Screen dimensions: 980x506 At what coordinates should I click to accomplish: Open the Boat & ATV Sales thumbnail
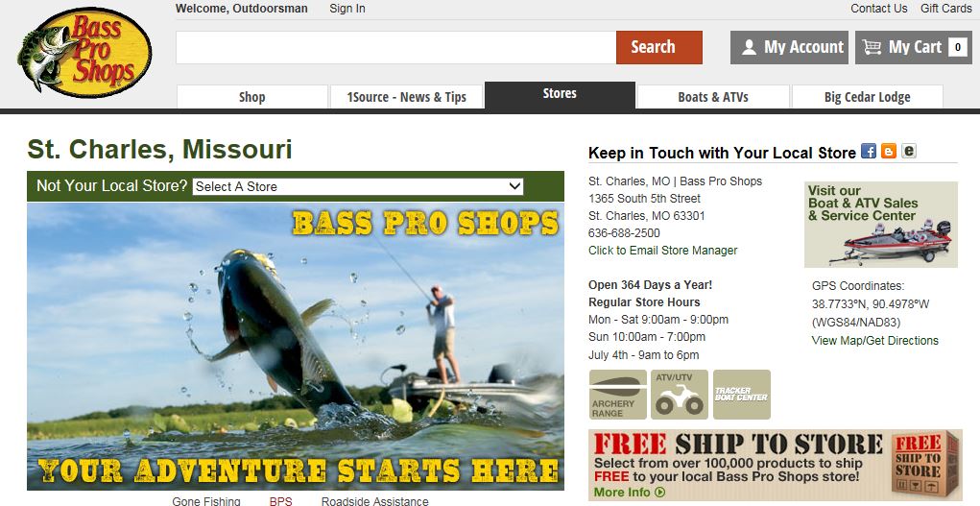tap(880, 225)
